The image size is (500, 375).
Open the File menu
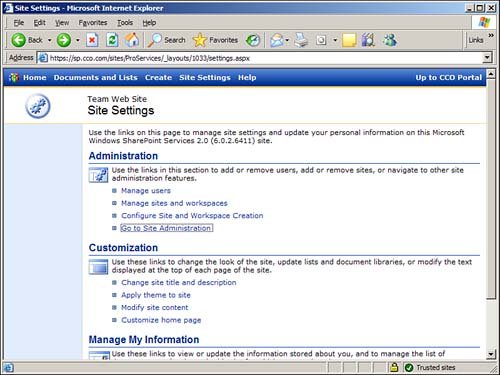pos(19,23)
